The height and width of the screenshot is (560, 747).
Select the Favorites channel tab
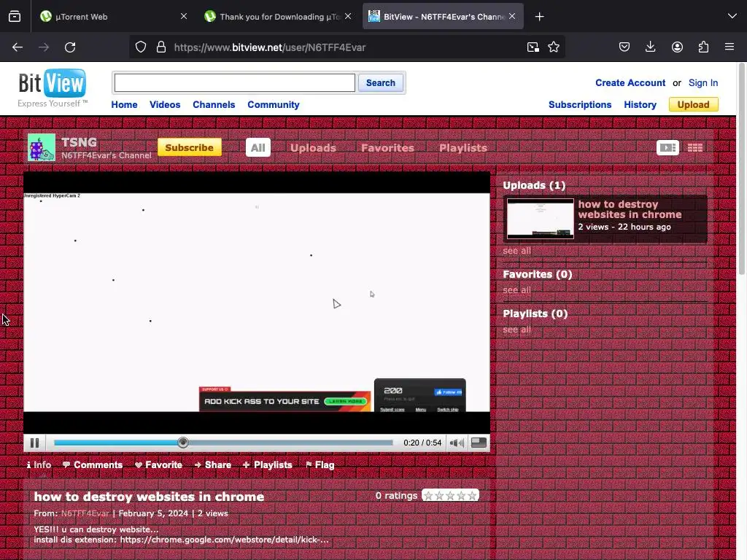(x=388, y=148)
